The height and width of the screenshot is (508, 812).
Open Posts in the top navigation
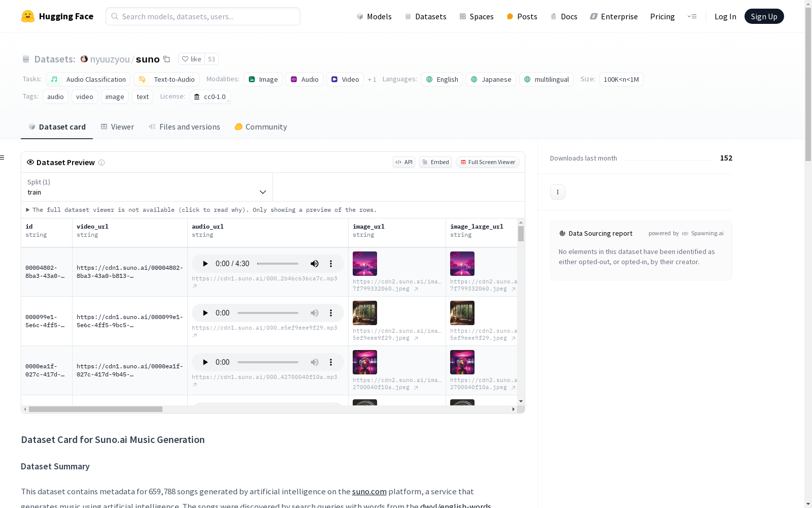[522, 16]
